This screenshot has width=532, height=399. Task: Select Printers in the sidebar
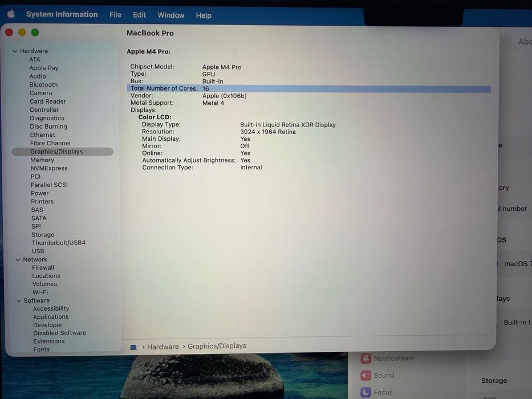[42, 202]
